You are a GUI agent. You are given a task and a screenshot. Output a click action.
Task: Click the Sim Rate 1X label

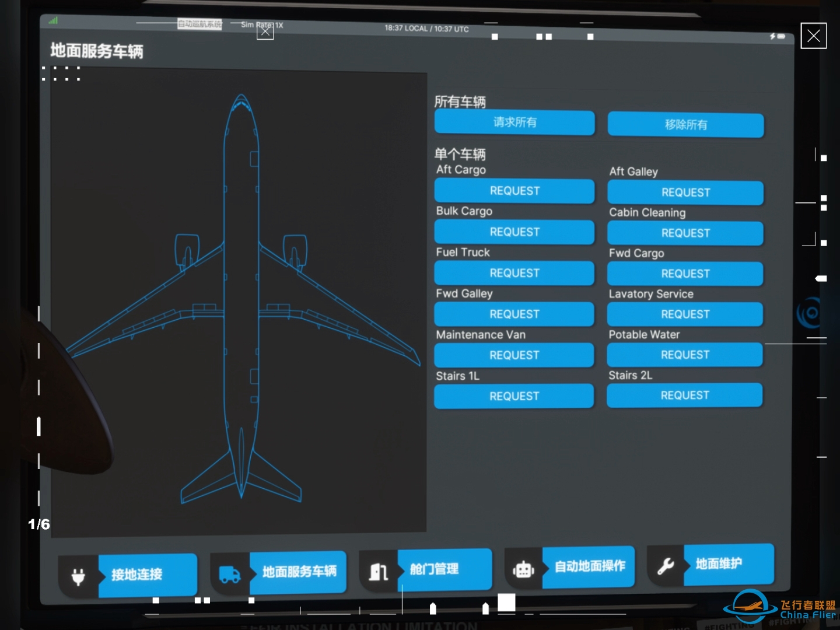[262, 25]
